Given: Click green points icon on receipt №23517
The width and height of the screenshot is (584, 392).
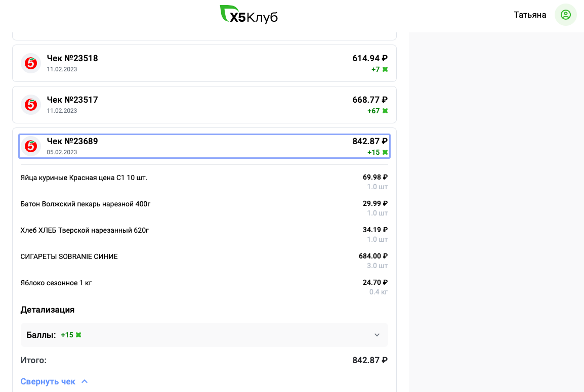Looking at the screenshot, I should 385,111.
